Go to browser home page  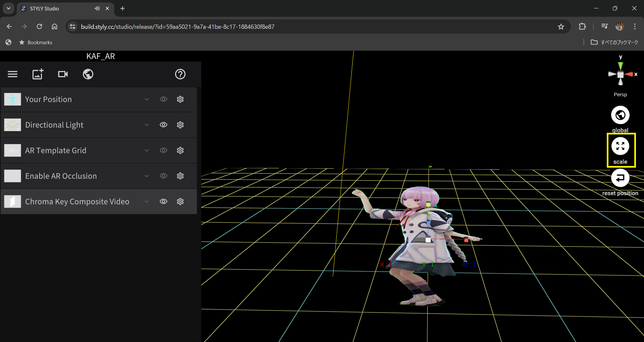point(54,26)
